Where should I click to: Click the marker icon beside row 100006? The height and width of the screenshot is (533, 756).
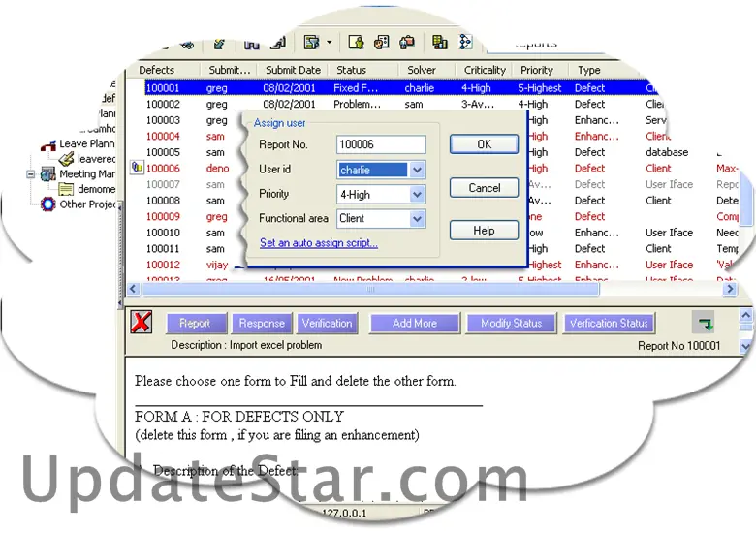coord(137,168)
